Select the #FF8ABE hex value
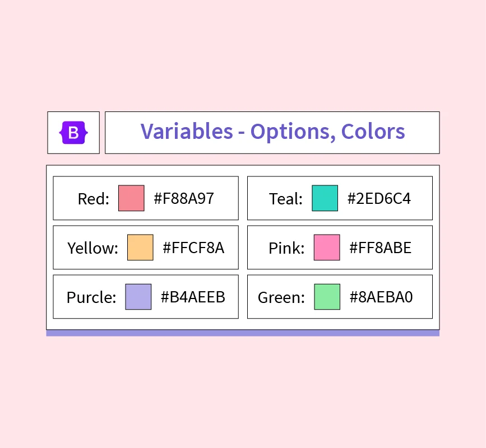Viewport: 486px width, 448px height. pos(381,248)
